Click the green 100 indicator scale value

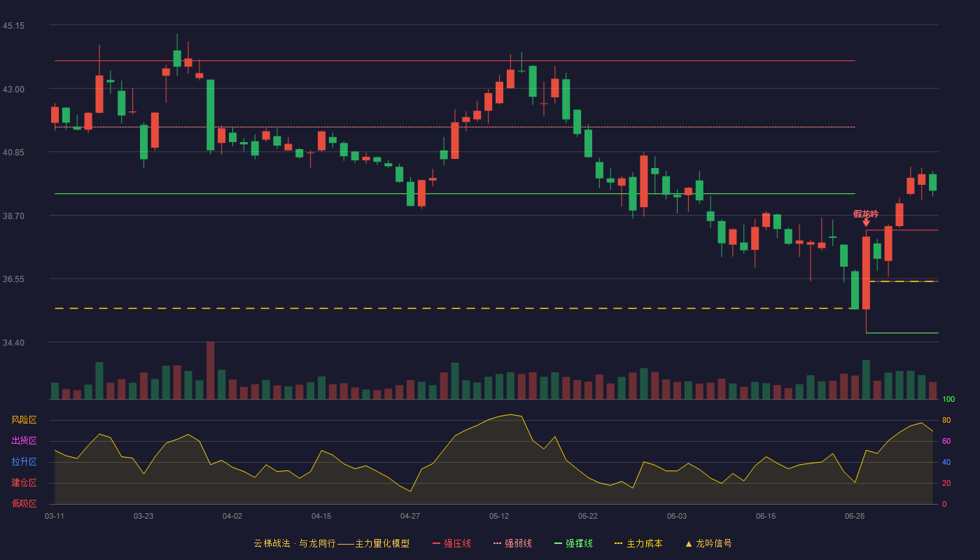coord(948,400)
